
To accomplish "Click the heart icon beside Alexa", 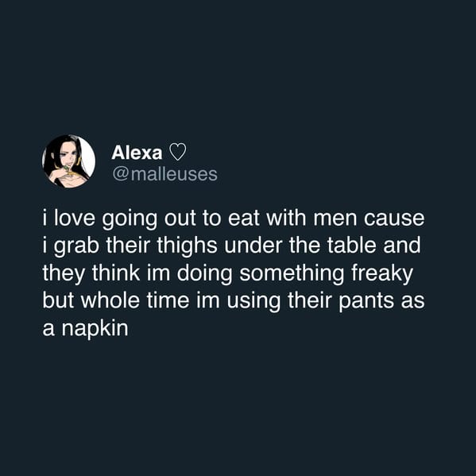I will click(177, 152).
